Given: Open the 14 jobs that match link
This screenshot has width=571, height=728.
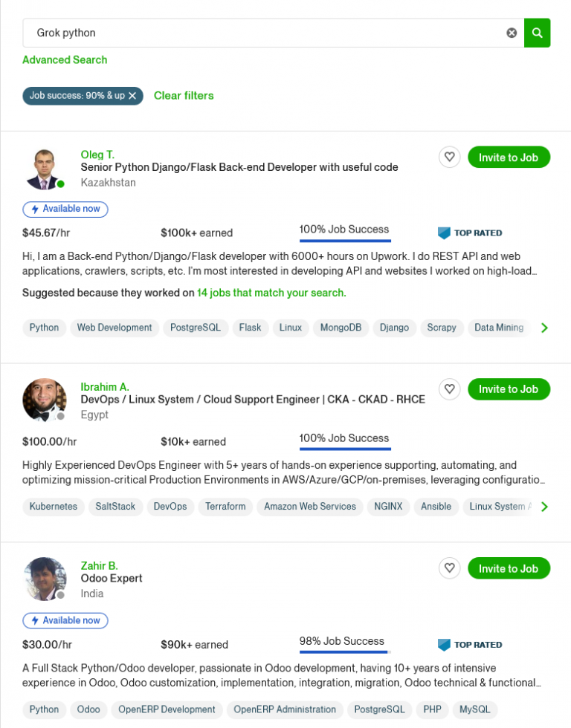Looking at the screenshot, I should [271, 293].
